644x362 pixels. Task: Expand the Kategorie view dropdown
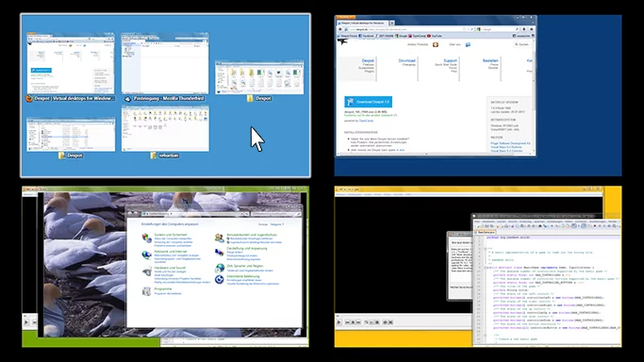point(277,224)
